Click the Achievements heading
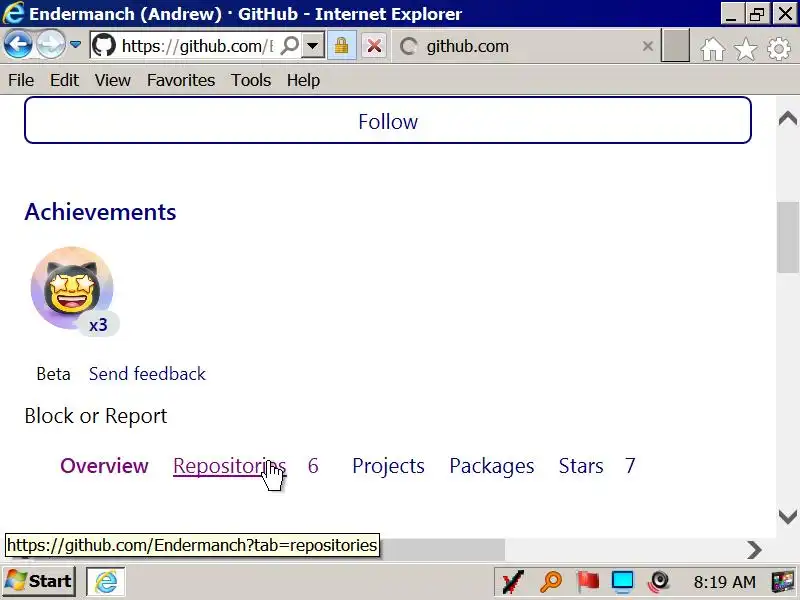This screenshot has width=800, height=600. (x=100, y=212)
